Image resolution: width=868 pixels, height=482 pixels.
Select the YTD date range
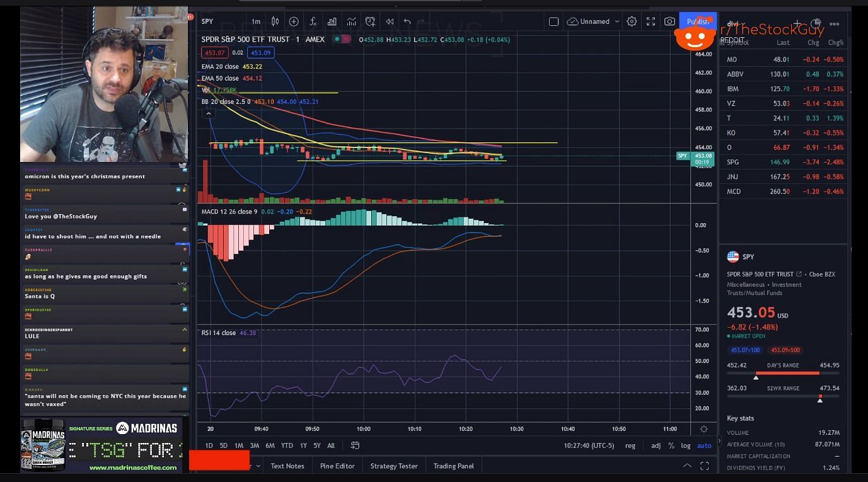point(287,445)
